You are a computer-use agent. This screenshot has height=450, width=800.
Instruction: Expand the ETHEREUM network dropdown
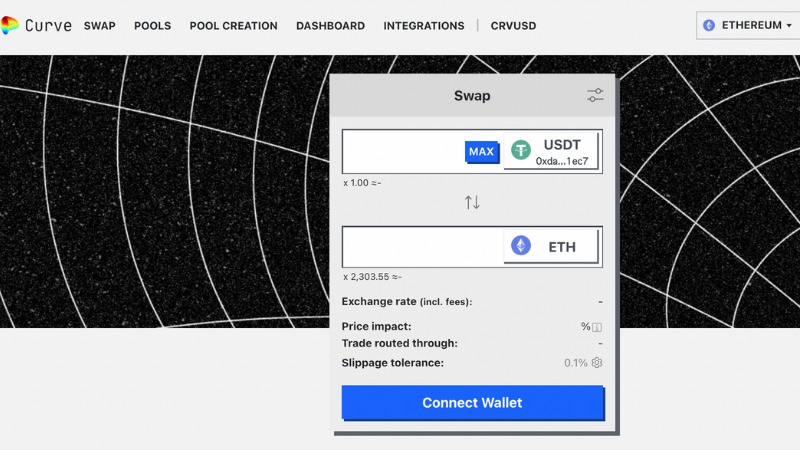(747, 25)
